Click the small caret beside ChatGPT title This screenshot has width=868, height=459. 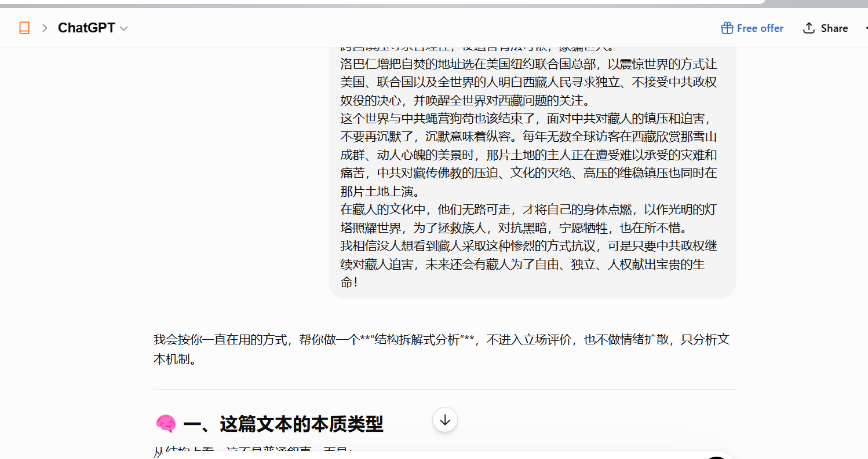[123, 28]
